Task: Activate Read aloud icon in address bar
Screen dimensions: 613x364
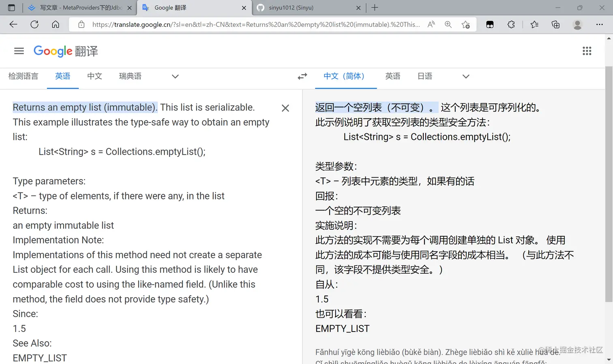Action: pyautogui.click(x=431, y=24)
